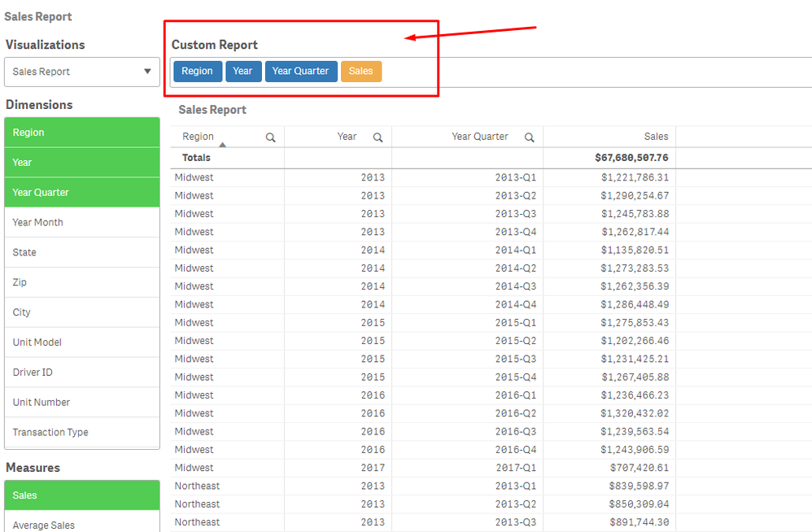Click the $1,262,356.39 sales value
Image resolution: width=812 pixels, height=532 pixels.
635,286
